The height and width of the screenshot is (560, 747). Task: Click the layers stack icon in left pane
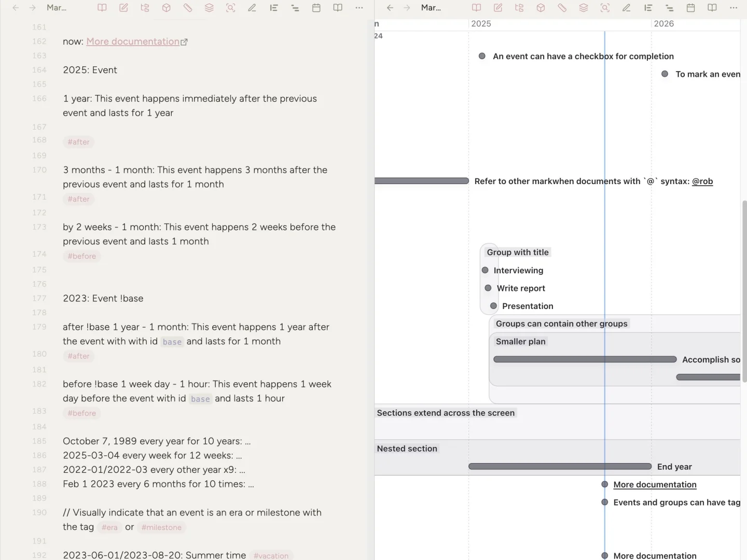point(209,8)
